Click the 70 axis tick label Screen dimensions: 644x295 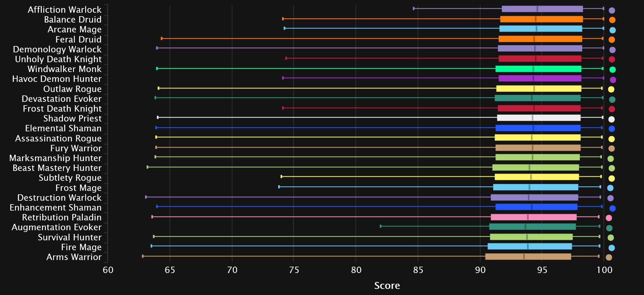232,270
